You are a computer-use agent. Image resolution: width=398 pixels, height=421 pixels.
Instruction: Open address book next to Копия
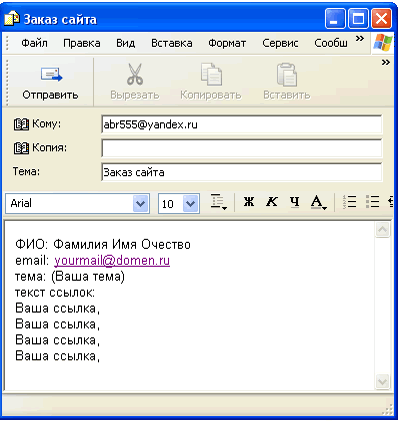21,148
